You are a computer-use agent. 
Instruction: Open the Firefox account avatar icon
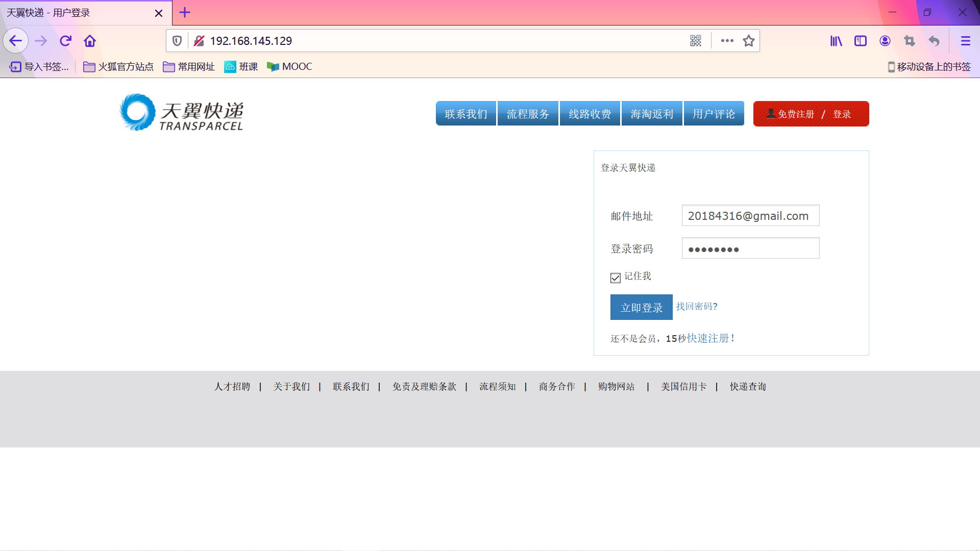[885, 41]
